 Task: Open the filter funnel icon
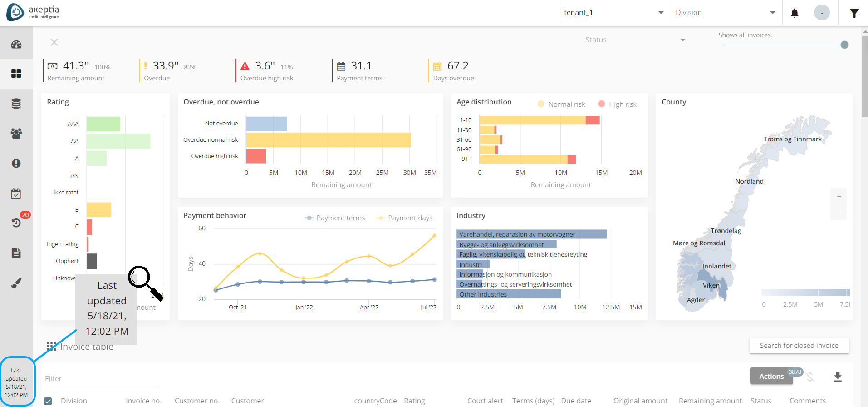pyautogui.click(x=854, y=13)
